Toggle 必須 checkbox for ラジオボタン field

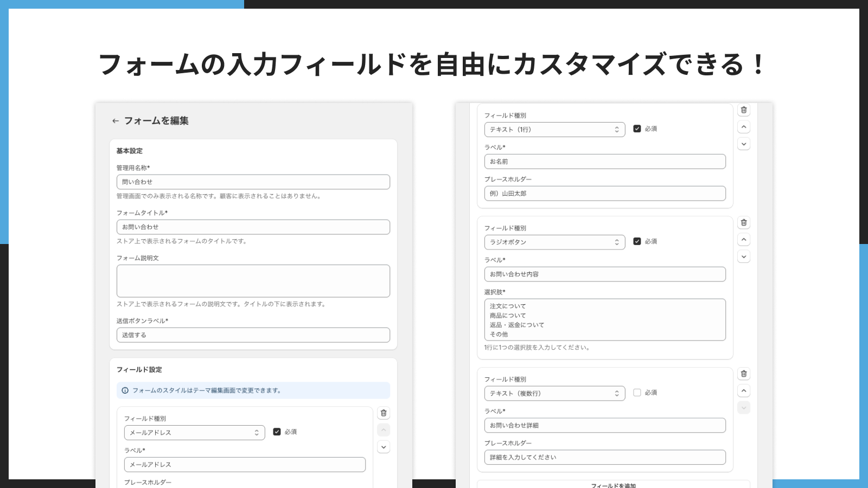pos(637,242)
